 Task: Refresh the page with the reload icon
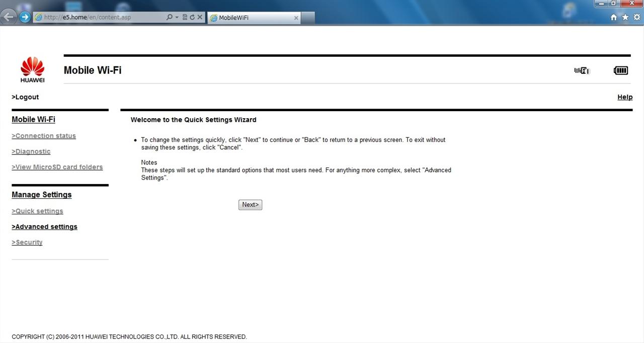pos(192,17)
